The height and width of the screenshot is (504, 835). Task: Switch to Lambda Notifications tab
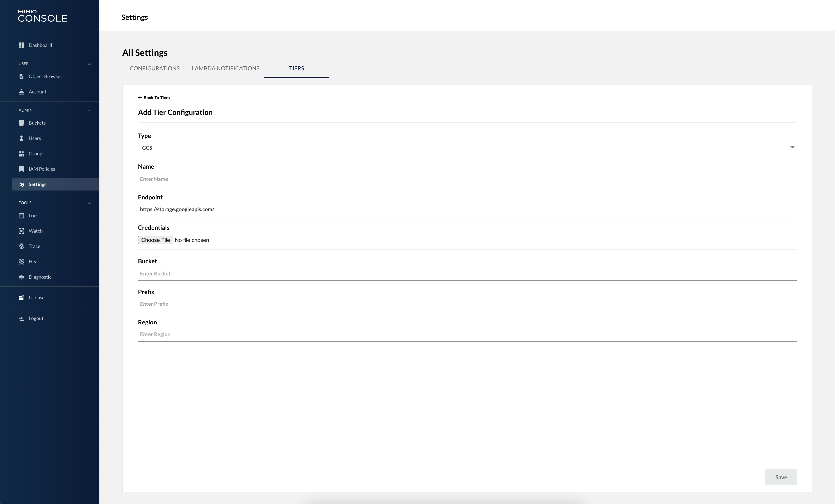pos(225,68)
